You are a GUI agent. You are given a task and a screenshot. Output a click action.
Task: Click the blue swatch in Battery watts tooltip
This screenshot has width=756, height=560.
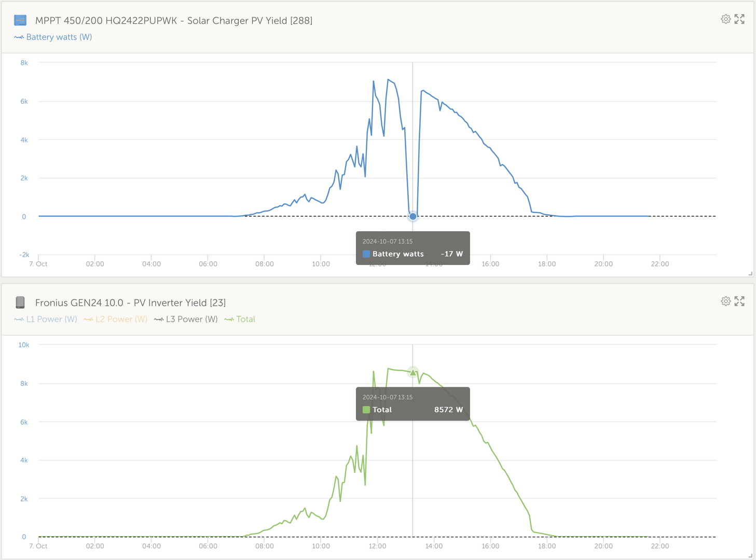pos(366,254)
